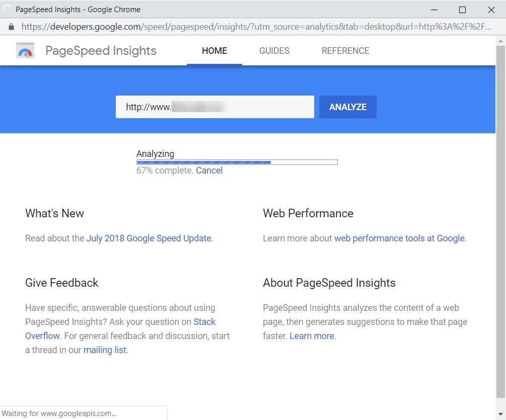The width and height of the screenshot is (506, 420).
Task: Open the July 2018 Google Speed Update link
Action: pos(149,238)
